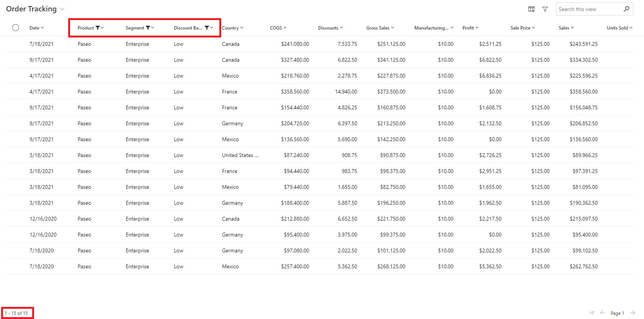Viewport: 644px width, 319px height.
Task: Toggle the select all rows circle
Action: click(x=16, y=28)
